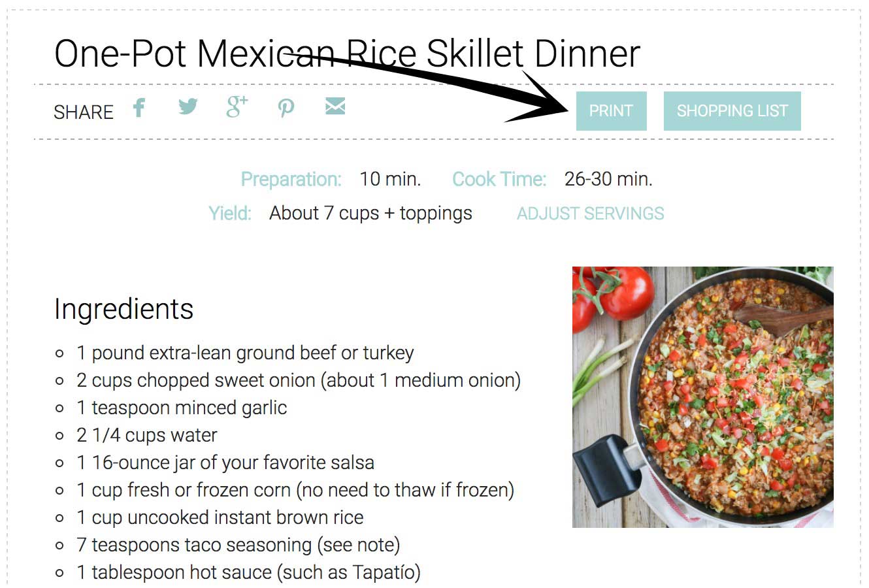This screenshot has width=869, height=588.
Task: Click the Google Plus share icon
Action: click(237, 106)
